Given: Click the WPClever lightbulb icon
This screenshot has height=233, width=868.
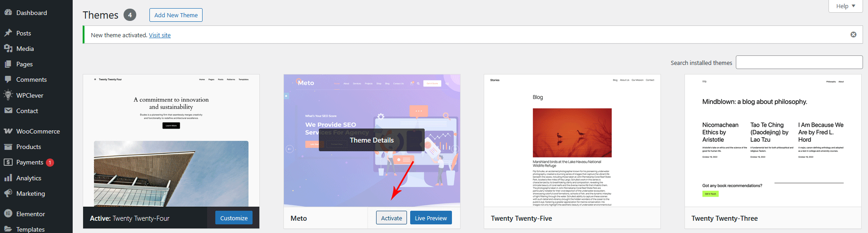Looking at the screenshot, I should (x=8, y=95).
